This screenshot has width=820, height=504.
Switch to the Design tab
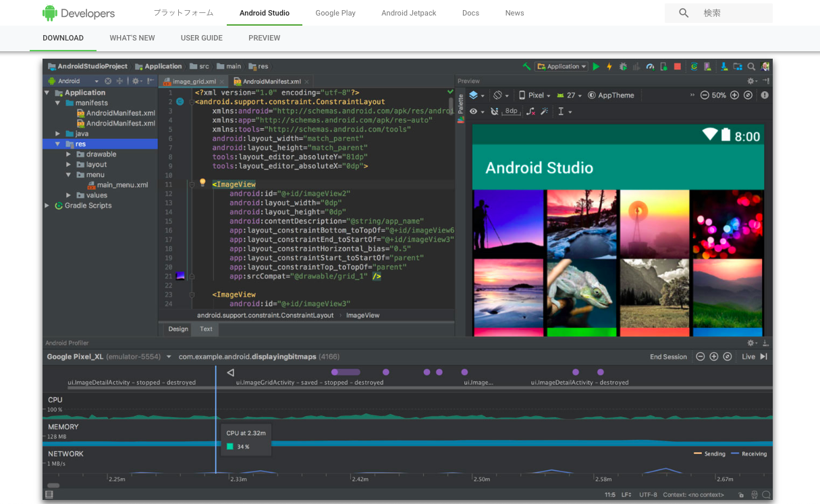178,329
